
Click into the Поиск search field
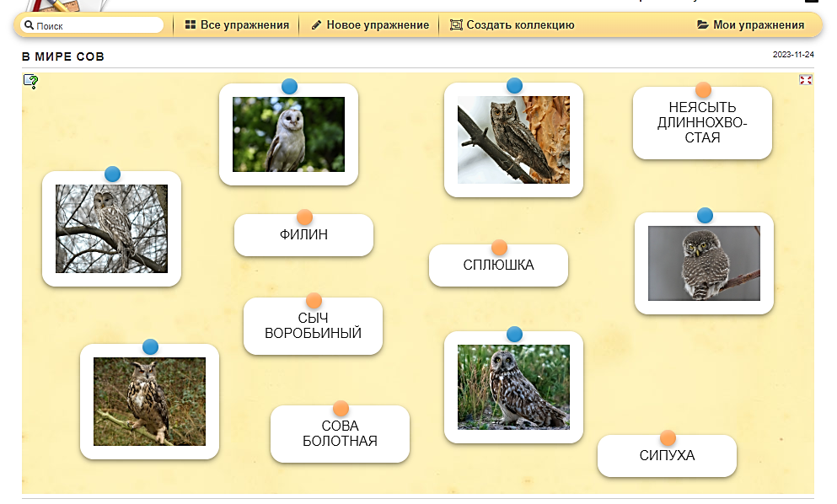(x=93, y=26)
